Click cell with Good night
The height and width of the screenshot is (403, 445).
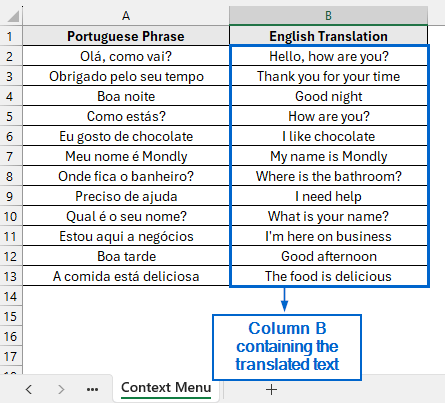click(x=329, y=96)
